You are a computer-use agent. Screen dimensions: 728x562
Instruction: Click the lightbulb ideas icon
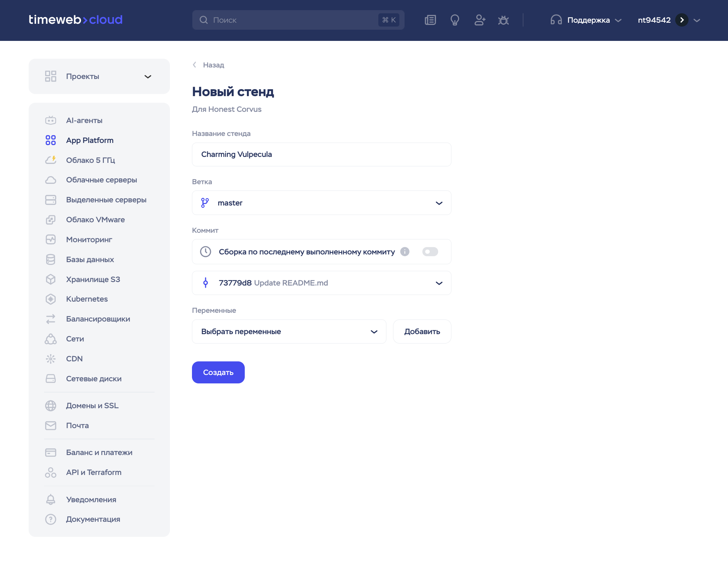coord(455,20)
